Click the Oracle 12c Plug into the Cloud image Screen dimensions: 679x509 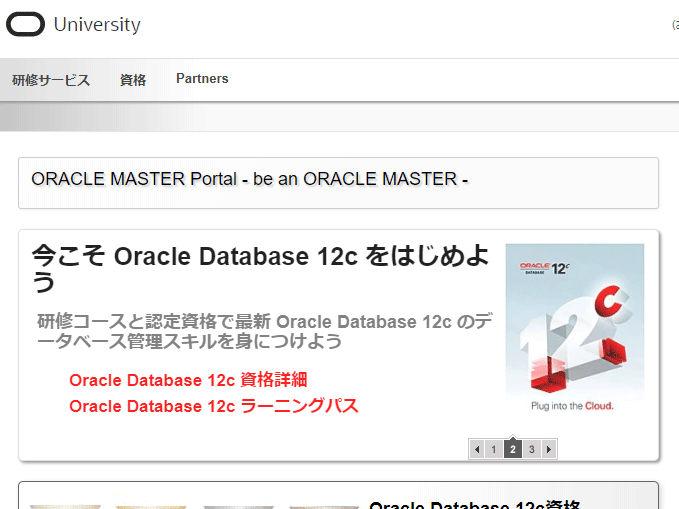(x=575, y=328)
